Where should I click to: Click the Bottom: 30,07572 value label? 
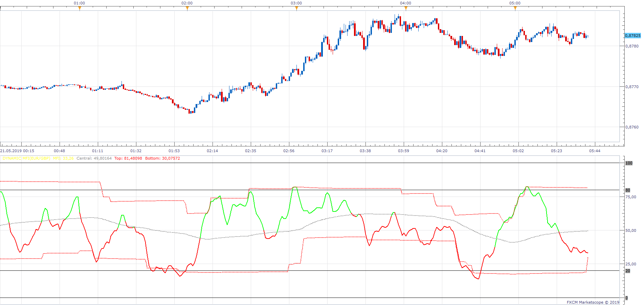click(x=162, y=158)
